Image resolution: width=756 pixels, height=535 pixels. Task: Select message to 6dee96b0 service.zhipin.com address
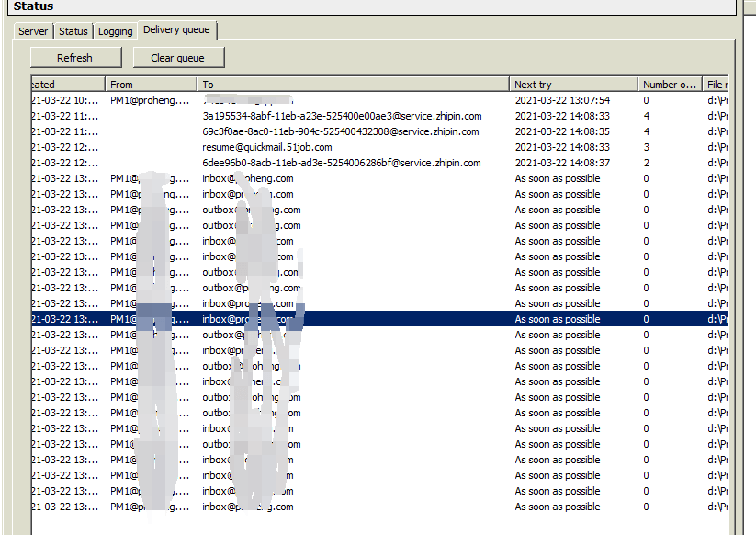click(x=342, y=163)
